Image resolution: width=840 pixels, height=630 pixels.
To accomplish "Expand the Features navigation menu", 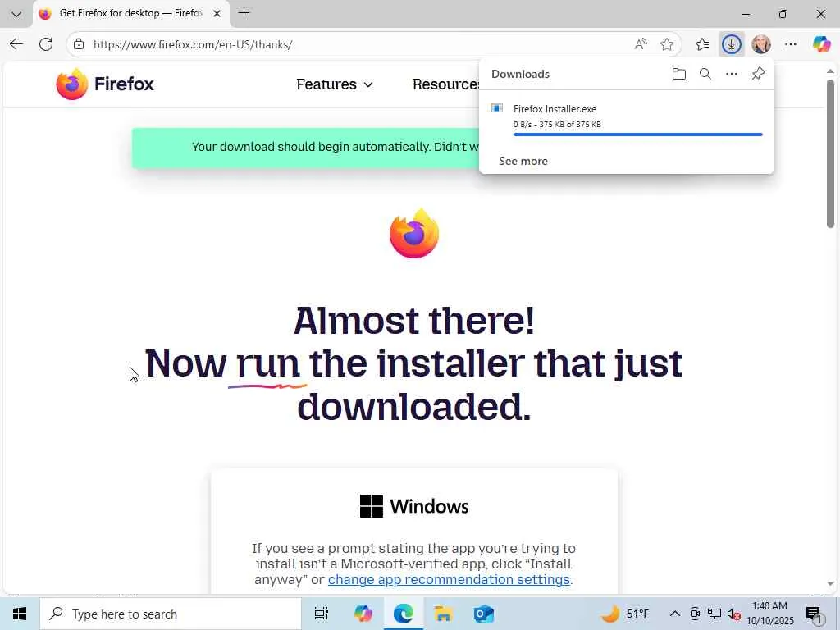I will click(335, 84).
